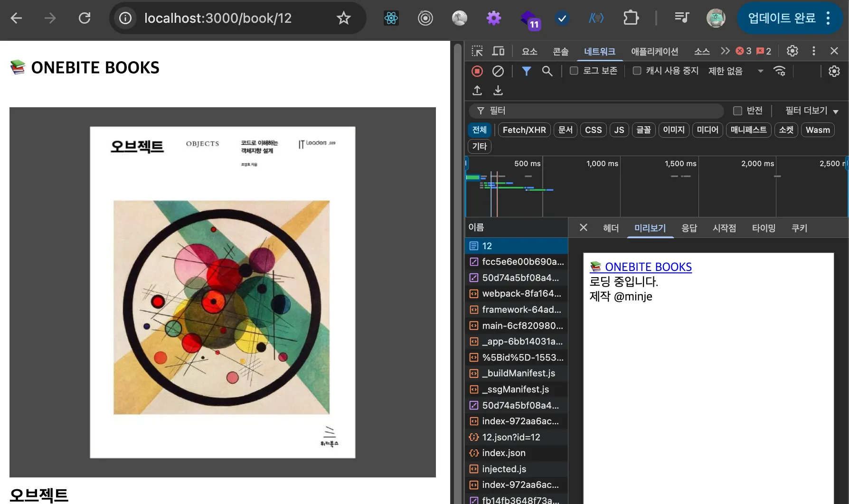View site information icon in address bar

pyautogui.click(x=125, y=18)
